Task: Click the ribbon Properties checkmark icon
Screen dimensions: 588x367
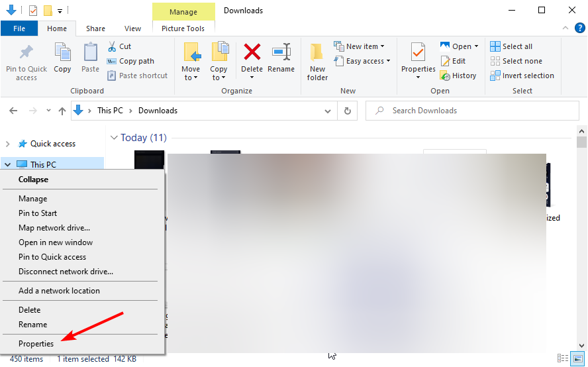Action: point(418,52)
